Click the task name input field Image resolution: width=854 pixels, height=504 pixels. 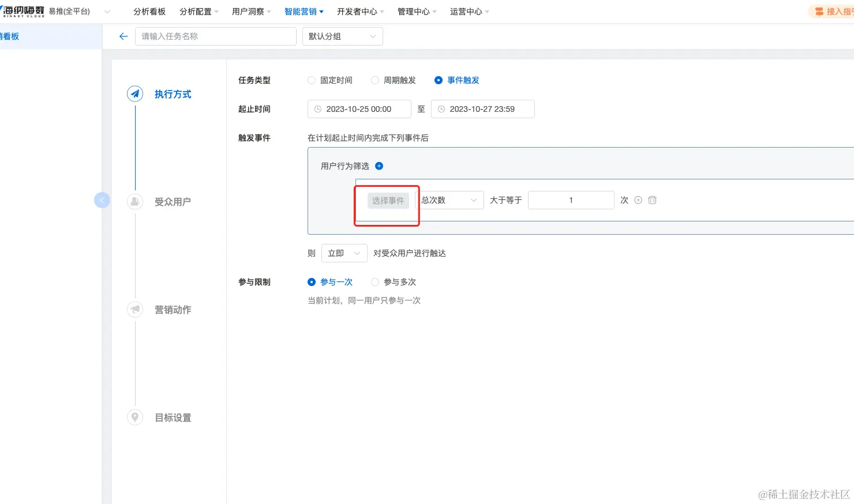[216, 36]
